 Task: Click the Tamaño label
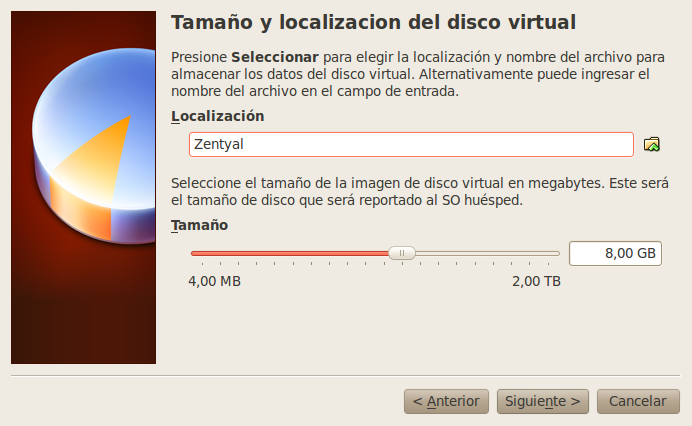199,225
